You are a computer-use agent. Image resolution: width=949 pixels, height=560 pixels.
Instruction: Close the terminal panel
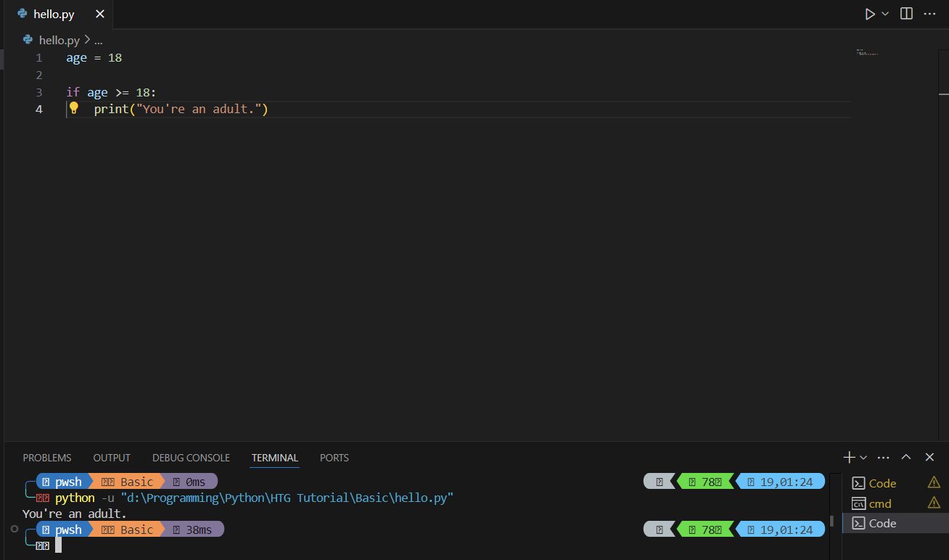929,457
